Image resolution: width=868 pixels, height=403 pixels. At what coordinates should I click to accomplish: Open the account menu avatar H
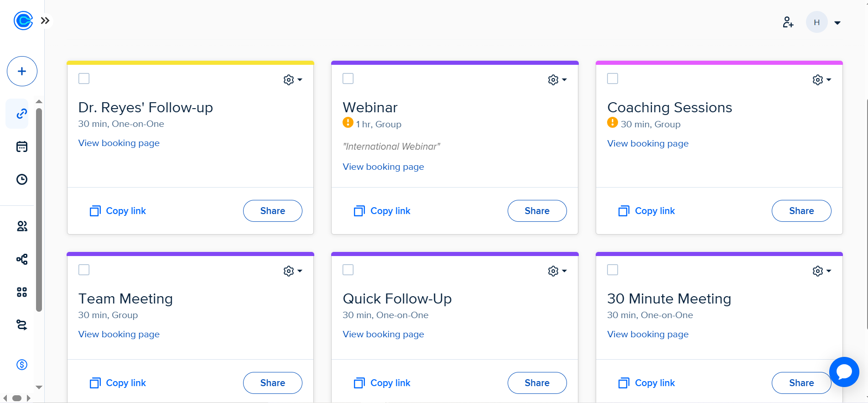click(x=816, y=22)
